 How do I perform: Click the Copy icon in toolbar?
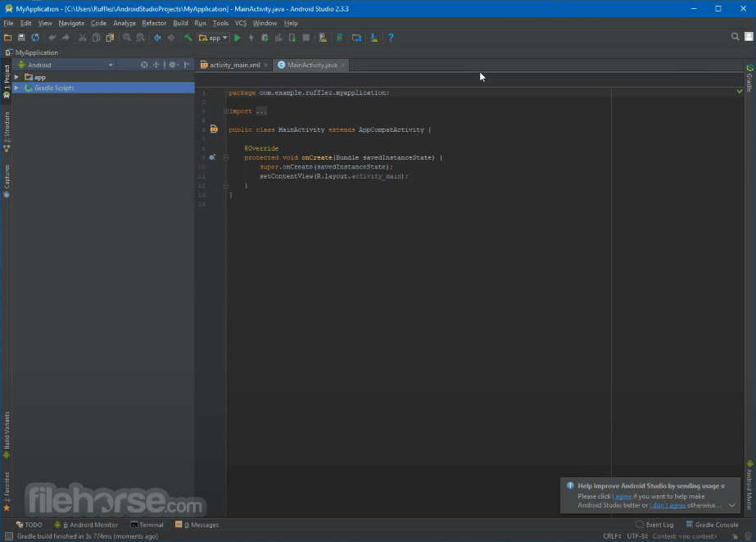point(97,38)
